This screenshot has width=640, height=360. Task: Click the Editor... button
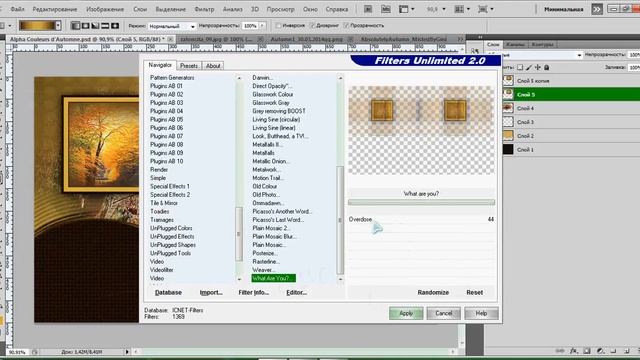[x=296, y=292]
